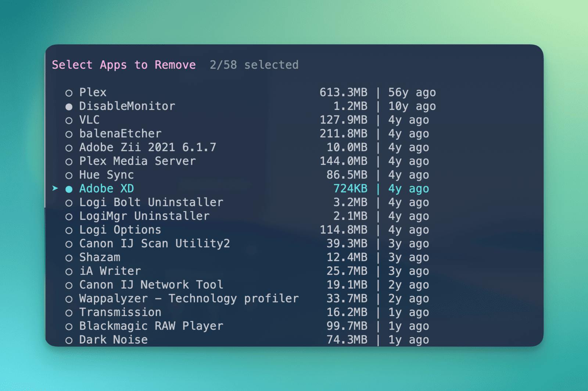588x391 pixels.
Task: Click the '10y ago' last-used value
Action: 412,107
